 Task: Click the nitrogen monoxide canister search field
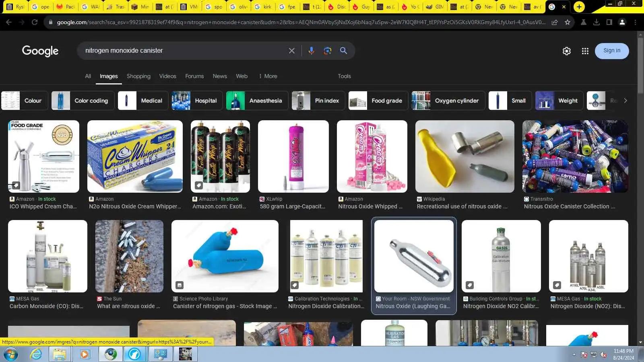(x=183, y=51)
